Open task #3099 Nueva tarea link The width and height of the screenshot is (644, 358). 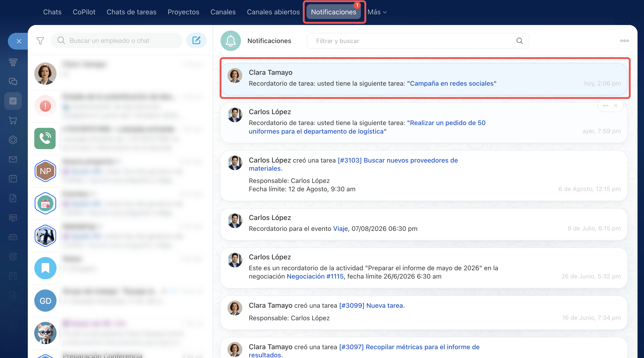click(371, 305)
